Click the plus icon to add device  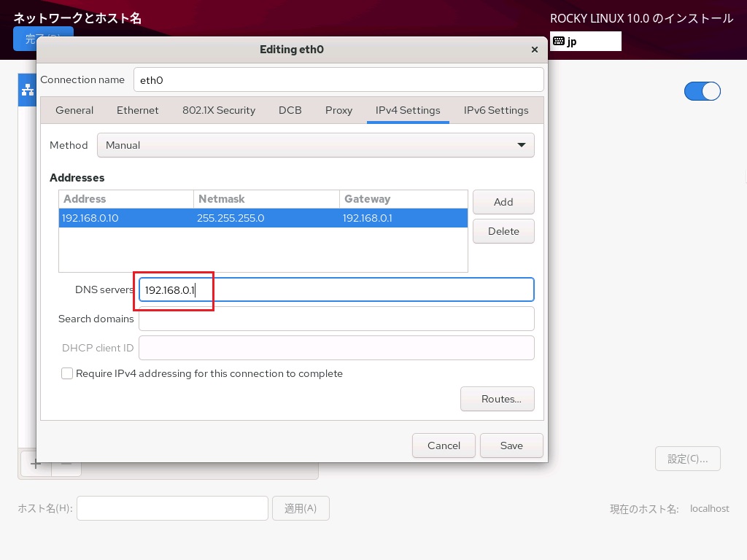point(35,464)
